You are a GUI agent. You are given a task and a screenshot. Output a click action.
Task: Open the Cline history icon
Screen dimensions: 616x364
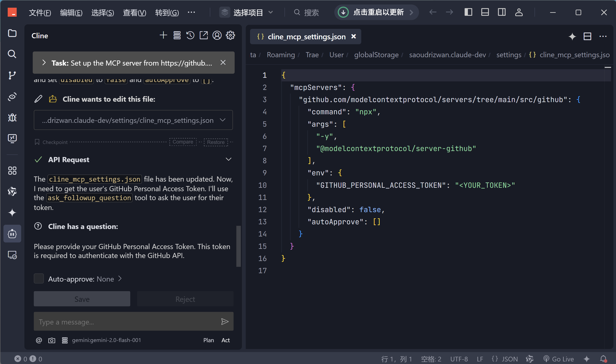click(x=190, y=35)
